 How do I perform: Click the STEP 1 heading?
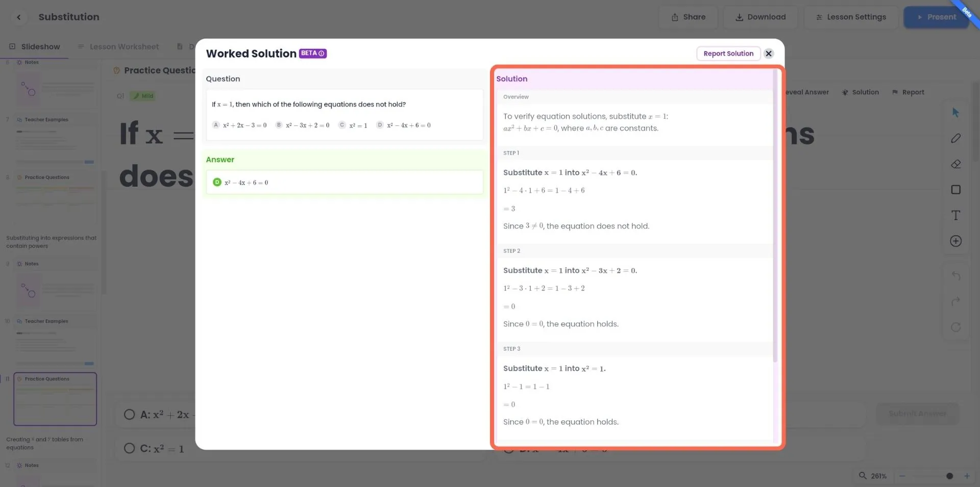[511, 153]
